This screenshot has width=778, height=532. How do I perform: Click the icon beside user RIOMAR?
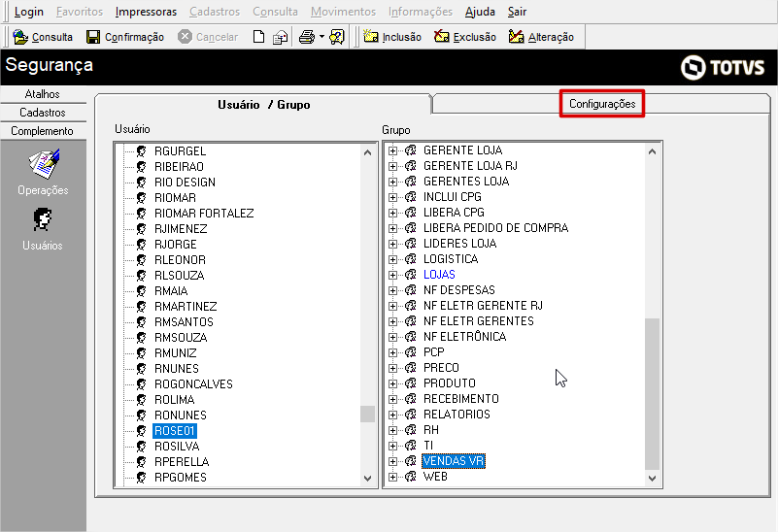coord(142,198)
